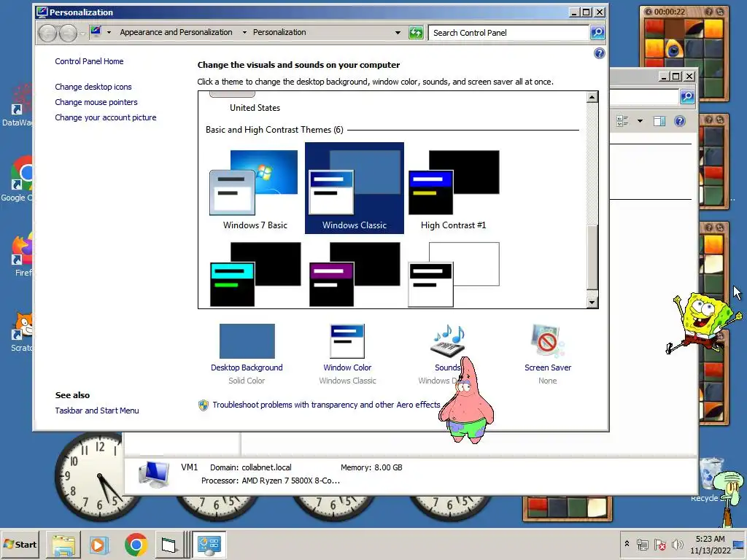Click the computer icon next to VM1
Viewport: 747px width, 560px height.
(154, 474)
